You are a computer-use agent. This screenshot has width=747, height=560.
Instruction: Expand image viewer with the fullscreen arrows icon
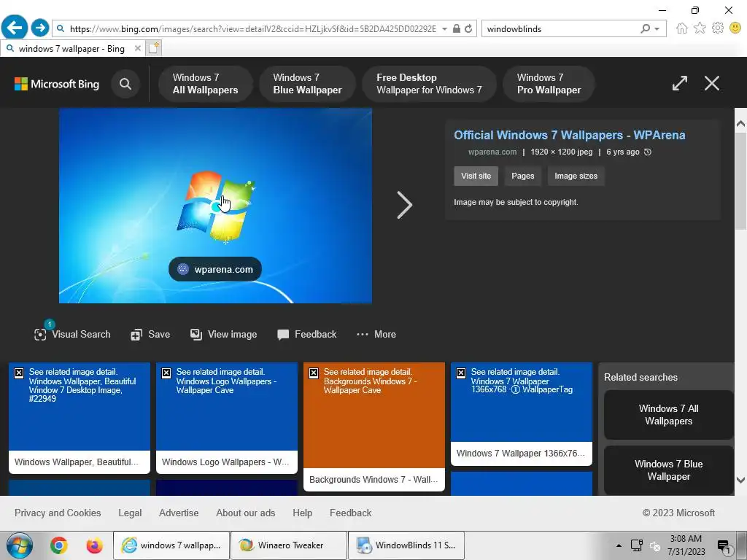point(680,83)
